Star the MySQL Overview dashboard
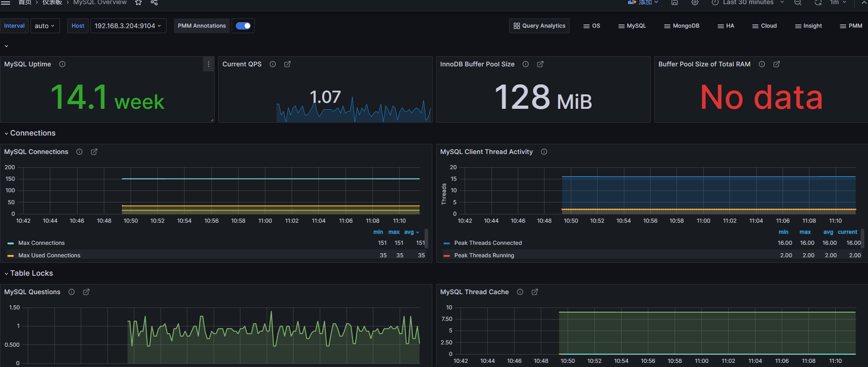 pos(138,2)
